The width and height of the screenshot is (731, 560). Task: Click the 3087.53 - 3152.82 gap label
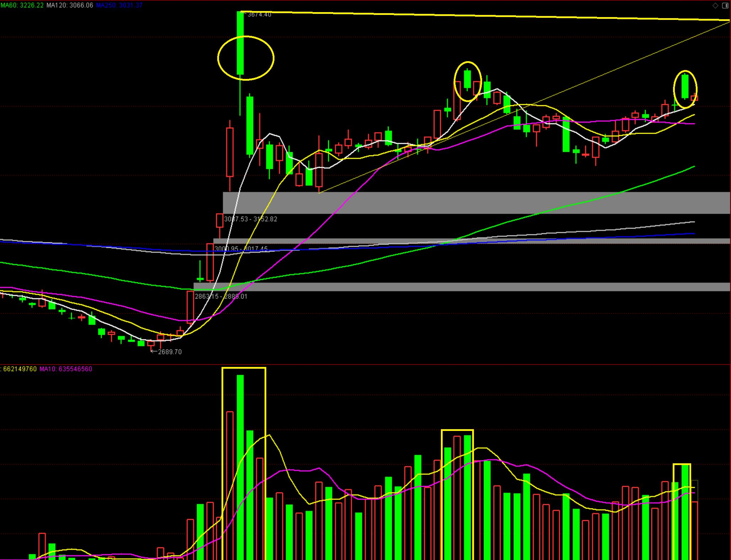(251, 219)
